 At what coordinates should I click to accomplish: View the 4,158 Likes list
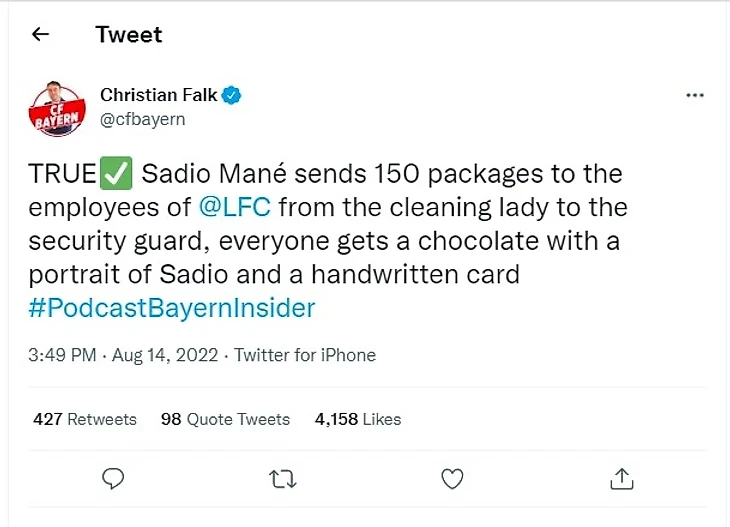click(358, 419)
